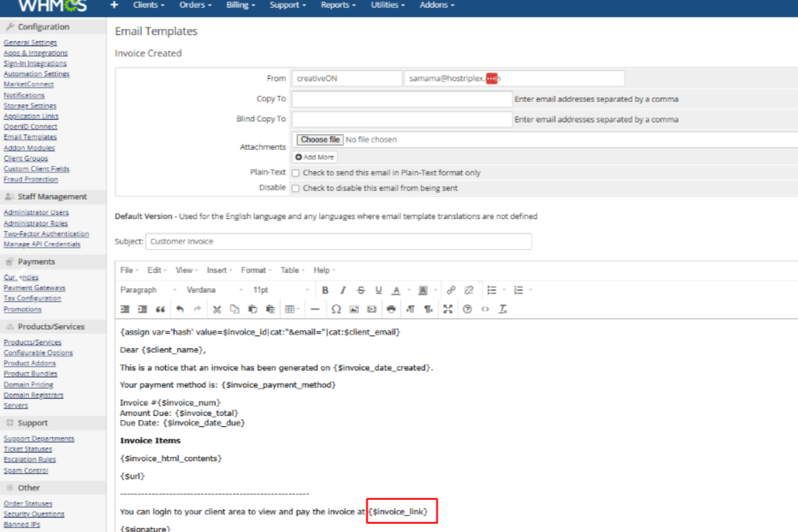This screenshot has height=532, width=798.
Task: Open source code view icon
Action: click(485, 309)
